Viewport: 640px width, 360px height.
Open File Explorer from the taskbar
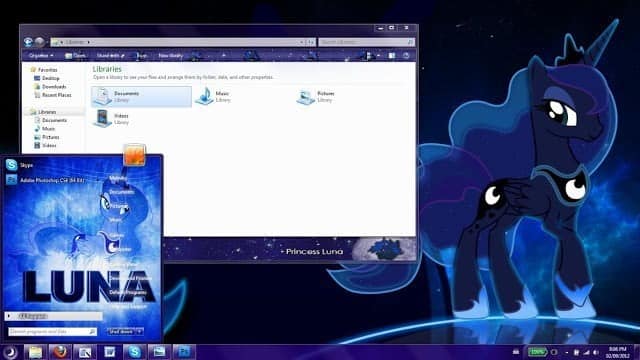(x=36, y=352)
